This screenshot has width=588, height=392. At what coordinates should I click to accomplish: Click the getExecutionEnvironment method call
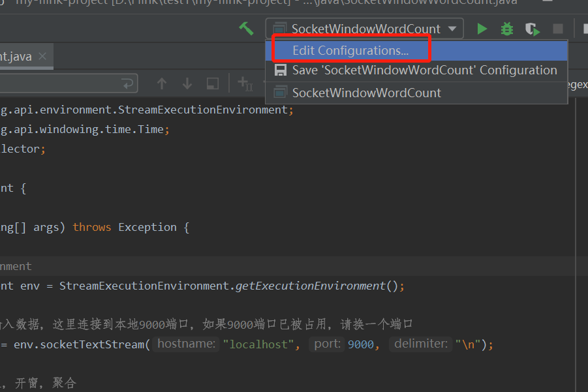click(311, 286)
